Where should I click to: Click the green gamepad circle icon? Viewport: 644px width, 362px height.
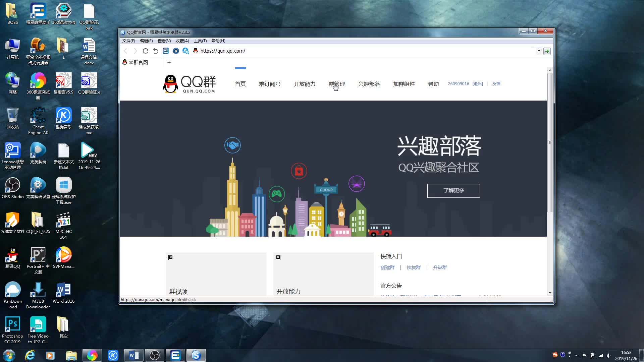coord(277,194)
